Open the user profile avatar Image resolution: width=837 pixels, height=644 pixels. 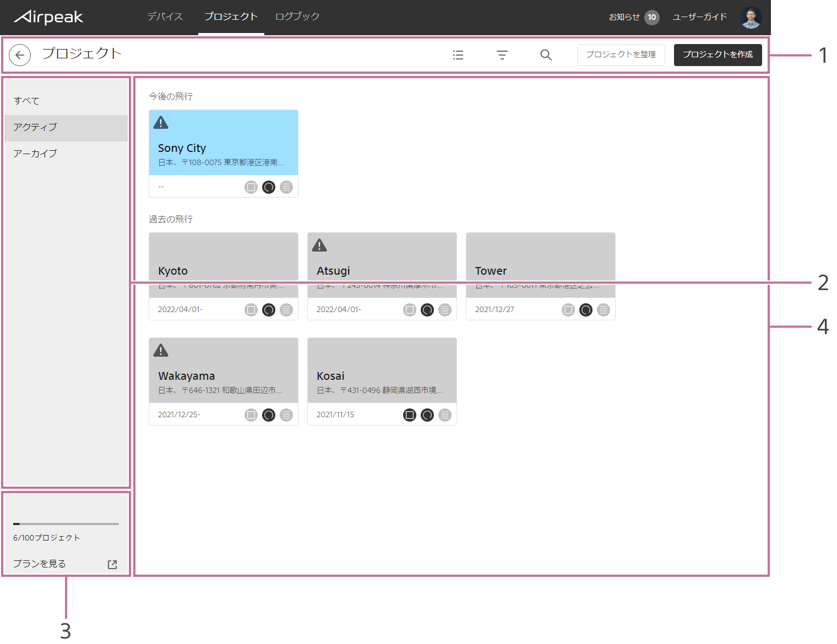pos(751,18)
